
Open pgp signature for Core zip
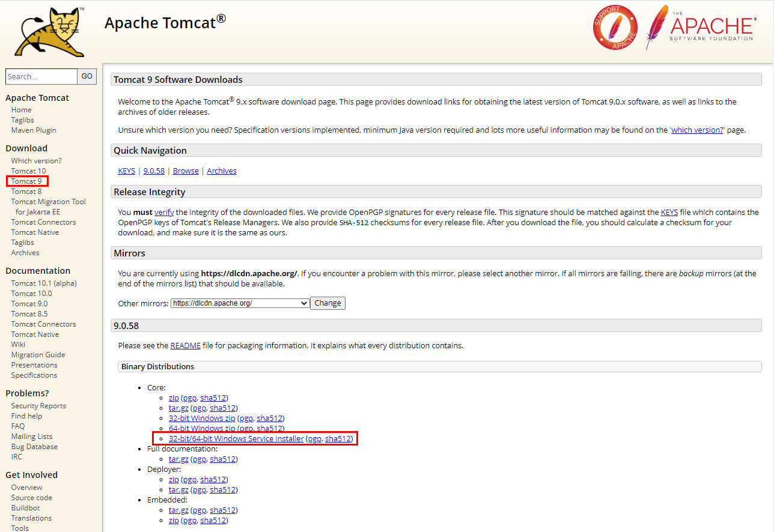pos(189,397)
